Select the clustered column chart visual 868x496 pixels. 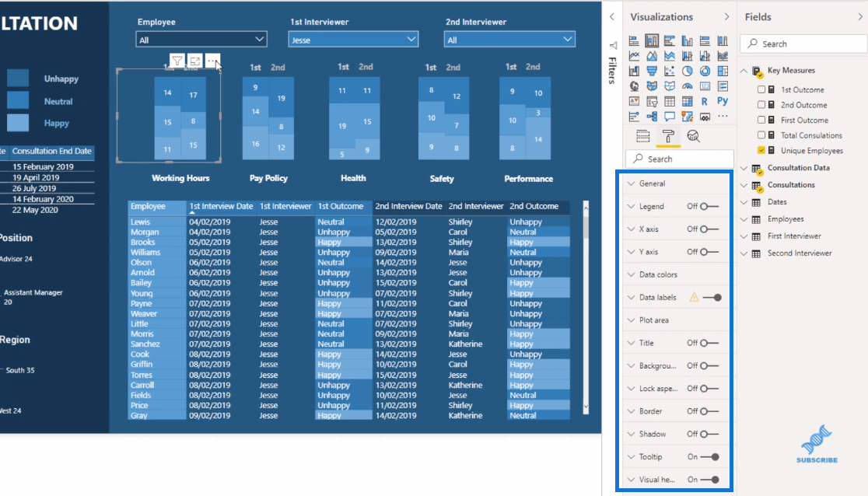coord(687,41)
